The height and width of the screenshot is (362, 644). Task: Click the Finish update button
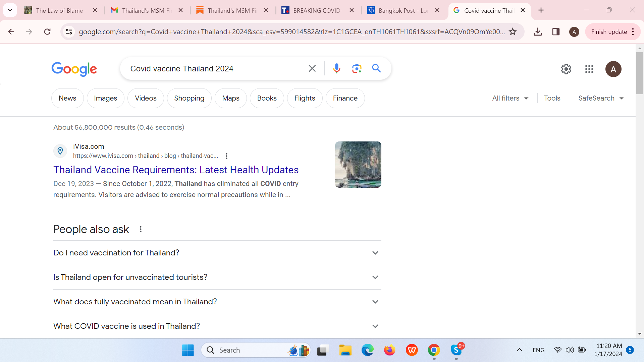pos(612,32)
